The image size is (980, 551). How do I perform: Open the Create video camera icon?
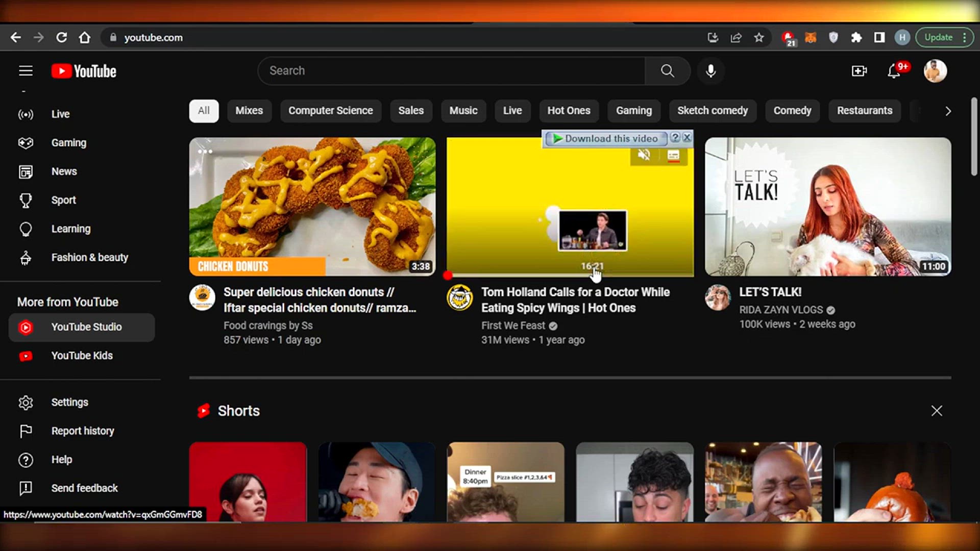pyautogui.click(x=860, y=71)
